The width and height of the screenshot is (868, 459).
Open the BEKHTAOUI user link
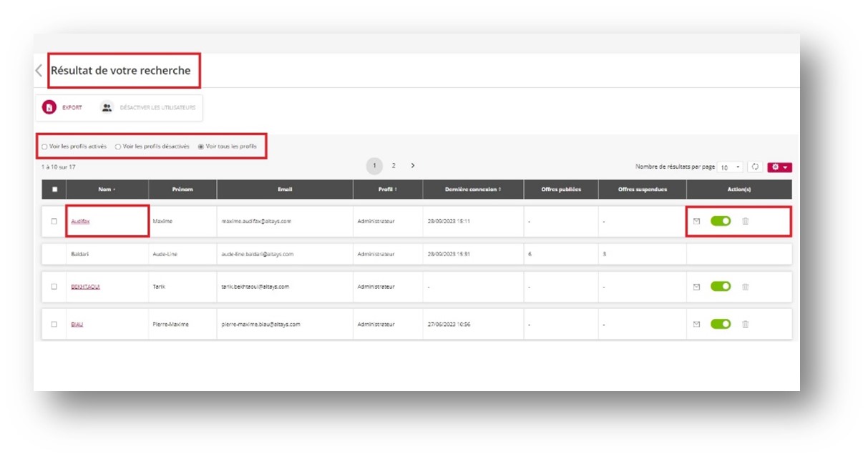point(85,287)
